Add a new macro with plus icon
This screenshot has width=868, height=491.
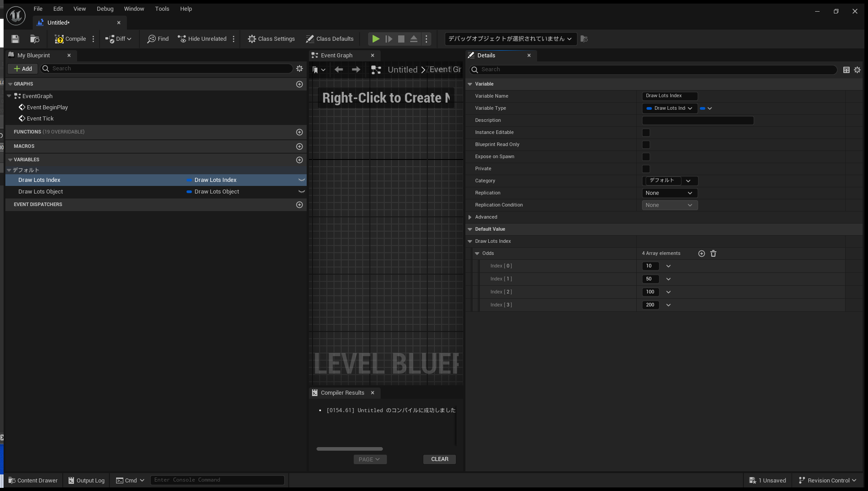[x=299, y=146]
